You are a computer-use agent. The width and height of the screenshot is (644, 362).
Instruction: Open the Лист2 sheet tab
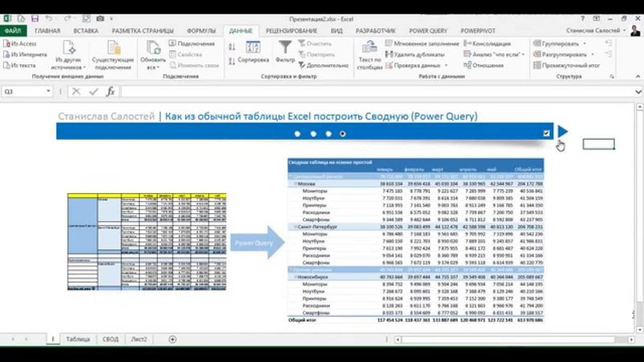pyautogui.click(x=138, y=339)
